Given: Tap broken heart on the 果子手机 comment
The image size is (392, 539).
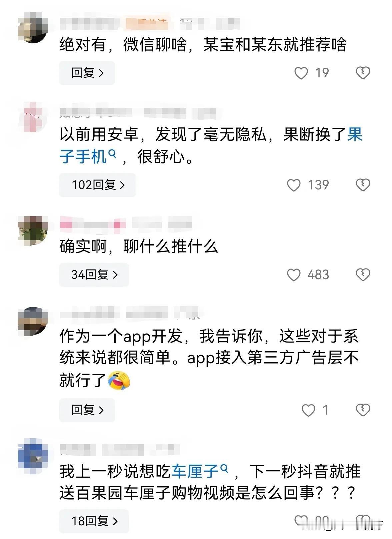Looking at the screenshot, I should [x=363, y=185].
